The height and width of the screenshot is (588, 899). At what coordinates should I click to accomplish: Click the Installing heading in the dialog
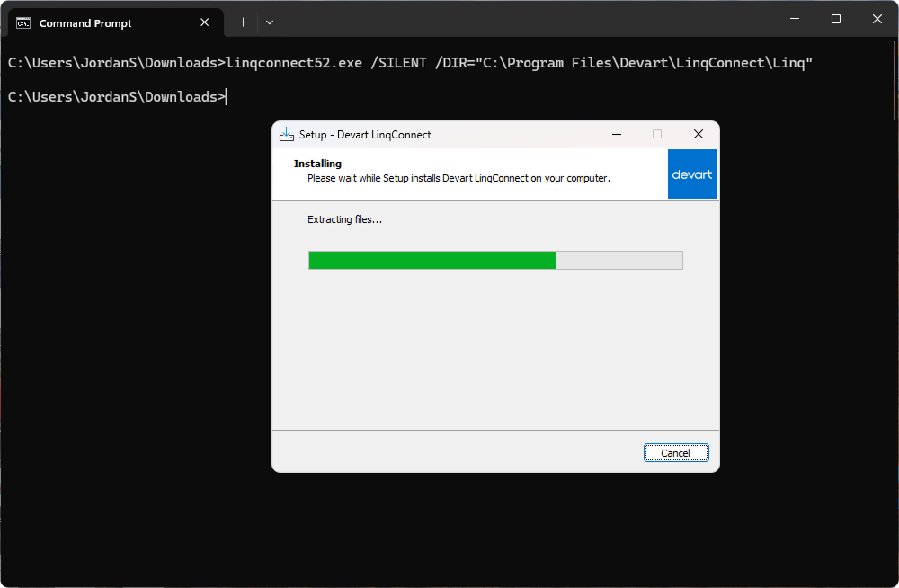[x=316, y=163]
